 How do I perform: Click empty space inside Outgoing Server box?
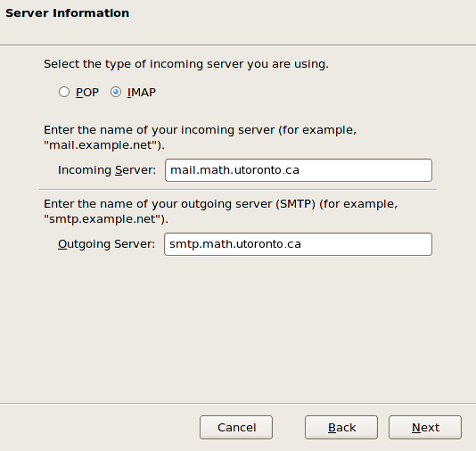click(x=365, y=244)
